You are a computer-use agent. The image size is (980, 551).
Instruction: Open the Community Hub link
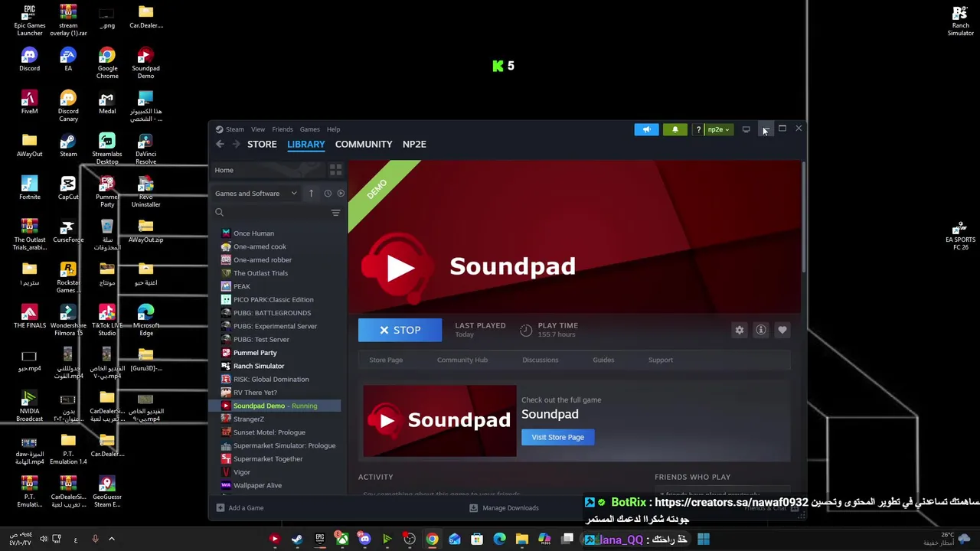(462, 360)
